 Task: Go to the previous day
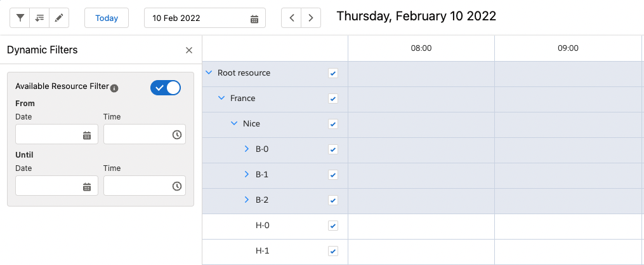coord(291,18)
